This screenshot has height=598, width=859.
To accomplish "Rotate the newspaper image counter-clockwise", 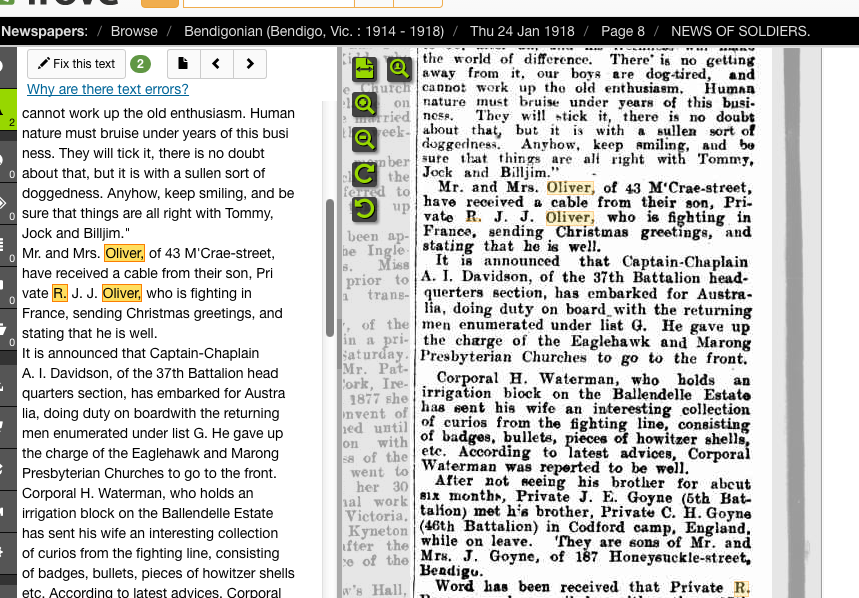I will pyautogui.click(x=364, y=209).
